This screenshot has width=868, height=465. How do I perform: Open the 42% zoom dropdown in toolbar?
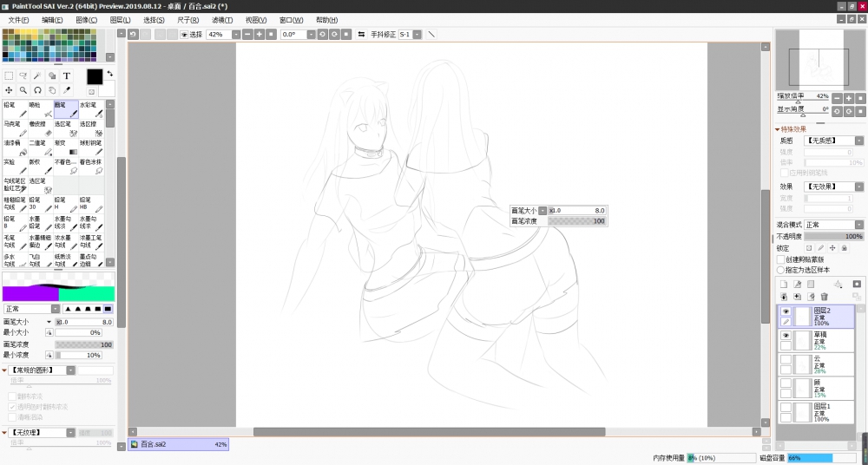[x=236, y=35]
